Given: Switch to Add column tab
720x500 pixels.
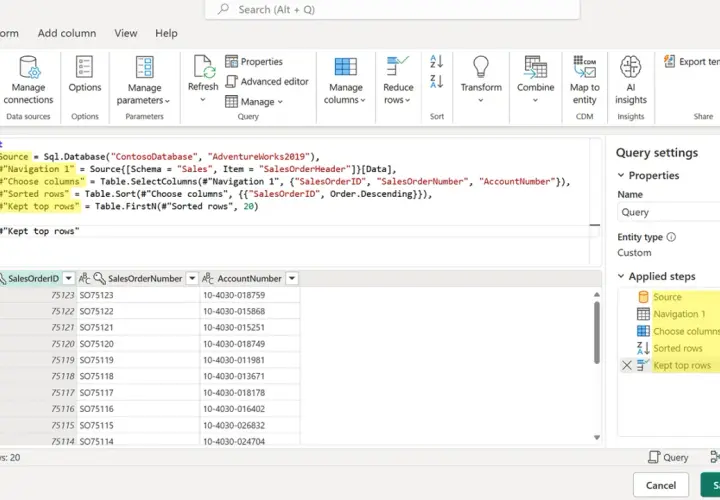Looking at the screenshot, I should click(x=67, y=33).
